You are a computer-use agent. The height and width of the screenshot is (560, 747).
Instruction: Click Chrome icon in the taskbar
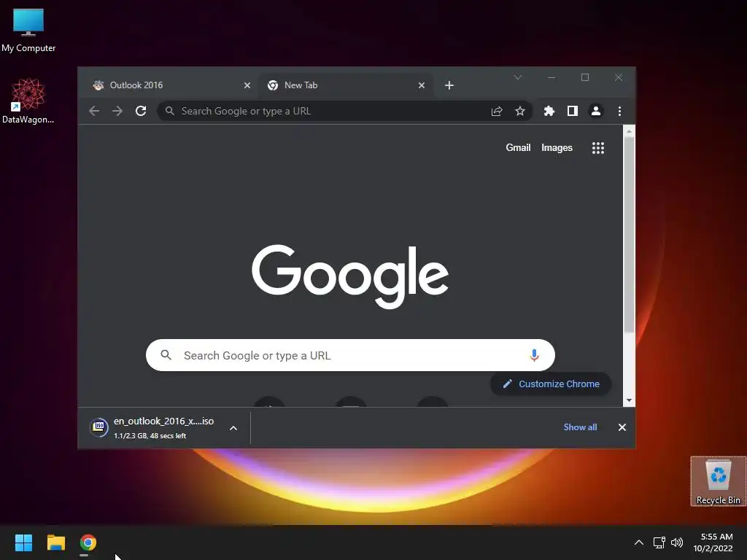(x=88, y=542)
